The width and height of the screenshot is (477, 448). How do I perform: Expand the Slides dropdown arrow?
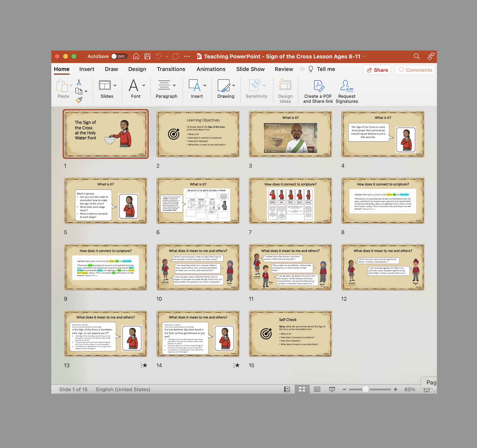[x=115, y=85]
